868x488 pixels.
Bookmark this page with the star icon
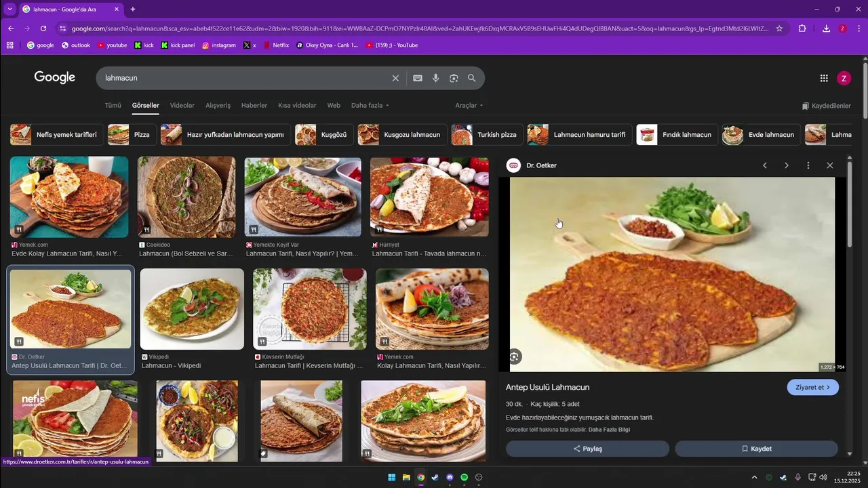click(x=779, y=28)
